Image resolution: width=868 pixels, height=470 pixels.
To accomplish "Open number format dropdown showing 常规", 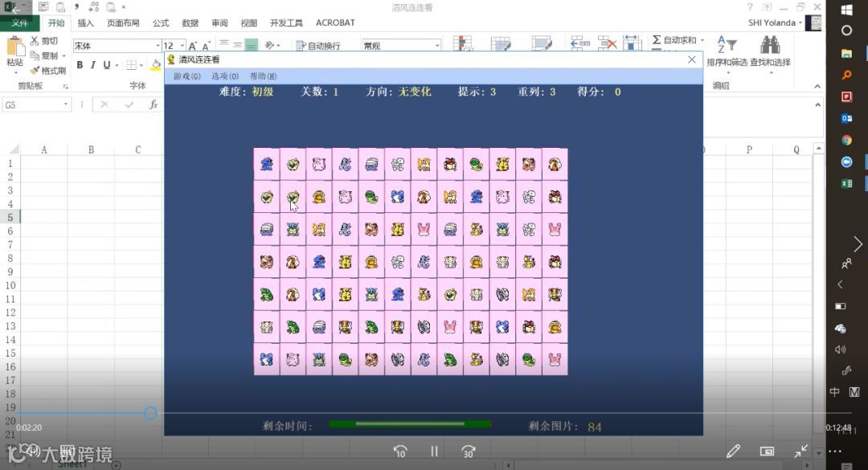I will (x=437, y=46).
